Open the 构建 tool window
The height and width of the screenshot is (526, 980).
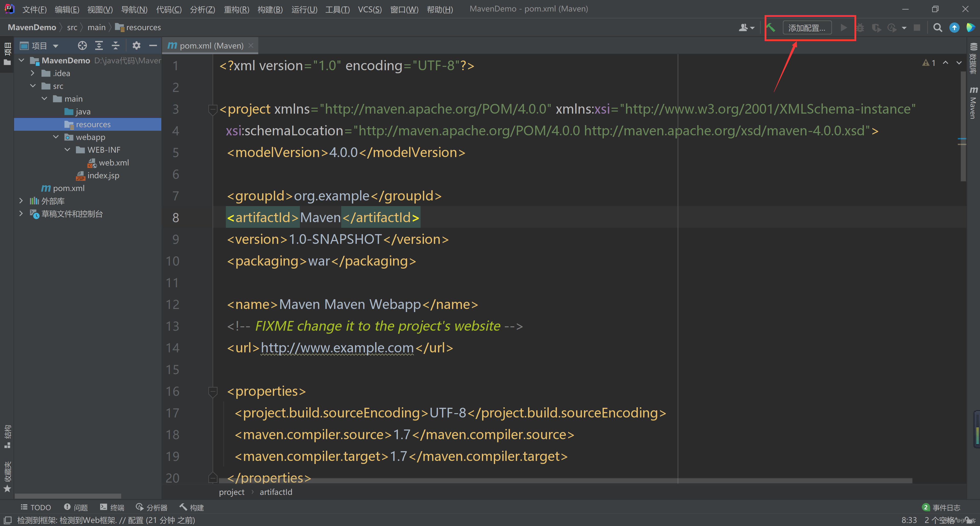(192, 507)
